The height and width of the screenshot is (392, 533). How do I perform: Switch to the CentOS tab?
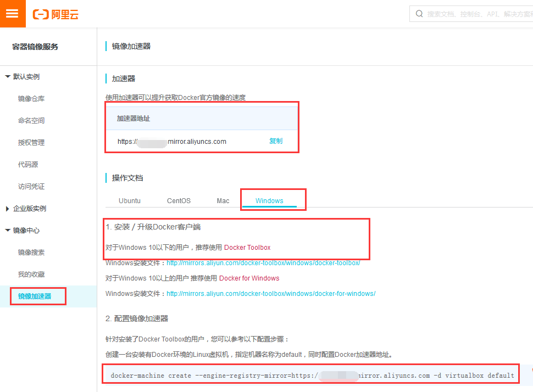pos(179,201)
